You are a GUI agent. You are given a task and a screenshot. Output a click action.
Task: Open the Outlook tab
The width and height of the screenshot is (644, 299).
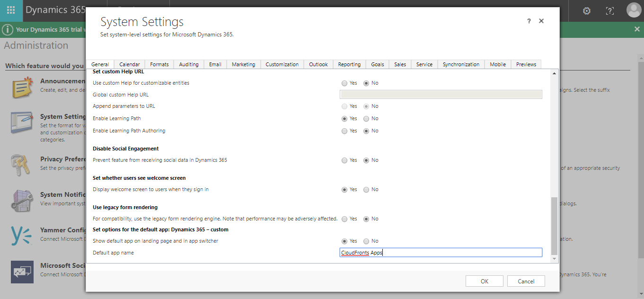[x=318, y=64]
